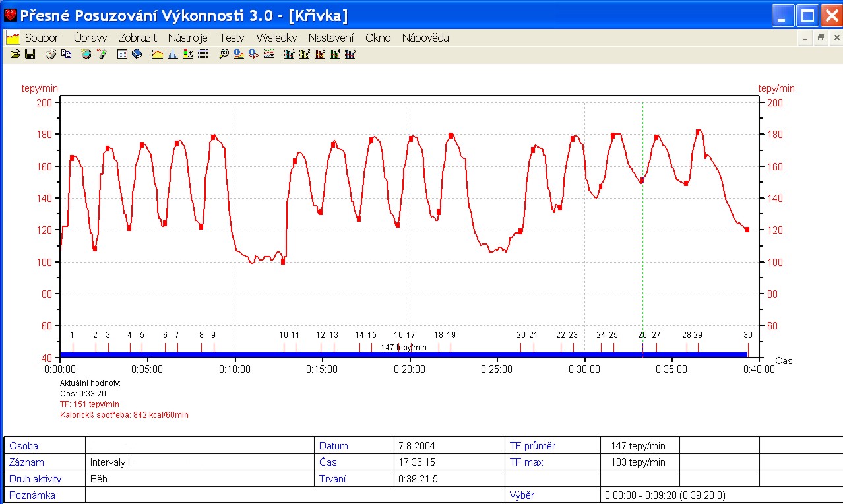Screen dimensions: 843x504
Task: Open the Úpravy menu
Action: 90,38
